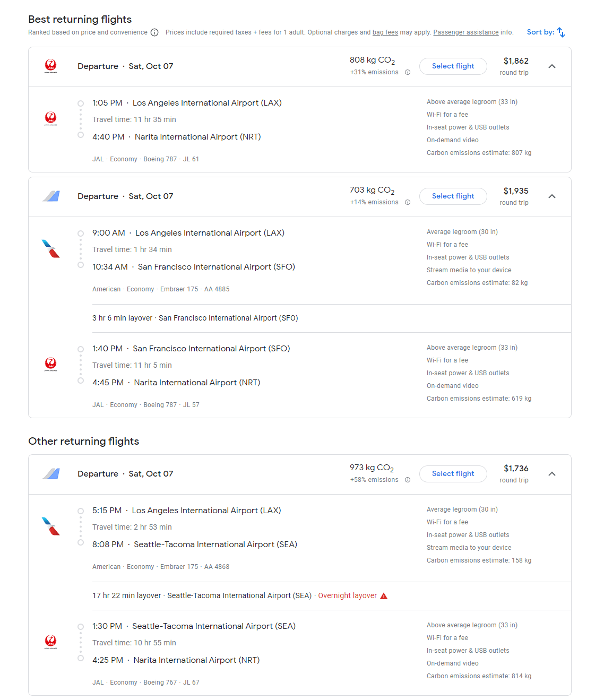Open the ranking criteria info icon
This screenshot has height=700, width=604.
pyautogui.click(x=154, y=32)
